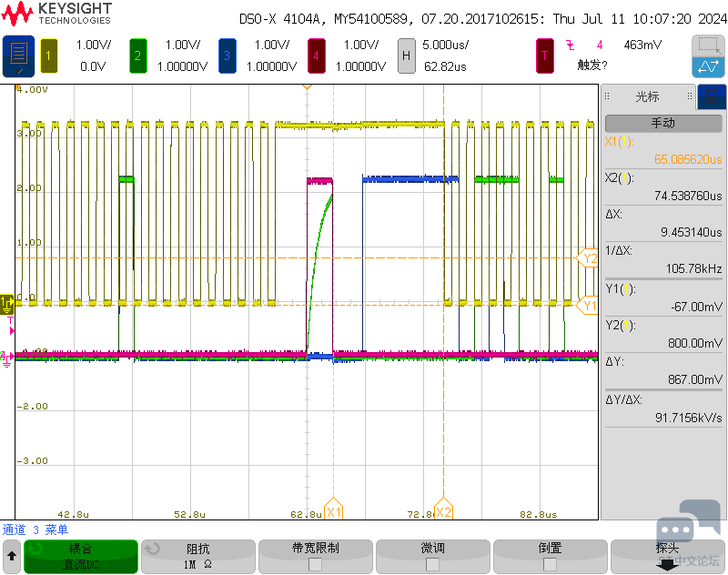Open horizontal H timebase badge
728x575 pixels.
click(x=406, y=56)
